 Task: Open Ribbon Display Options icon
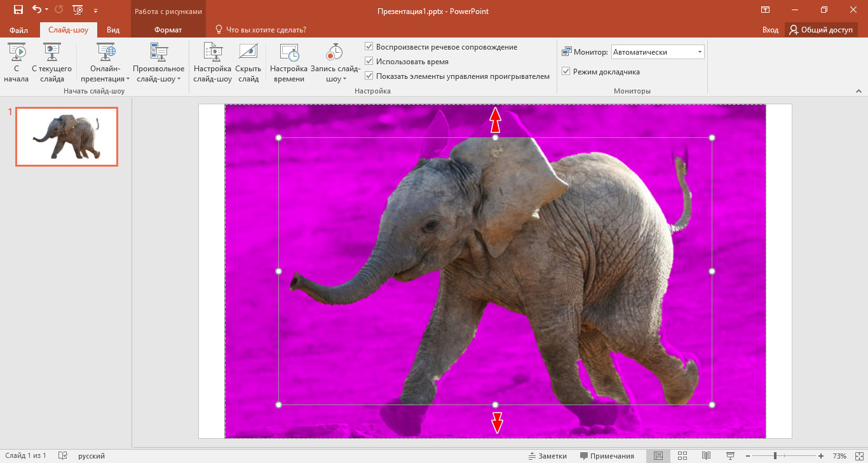coord(765,10)
